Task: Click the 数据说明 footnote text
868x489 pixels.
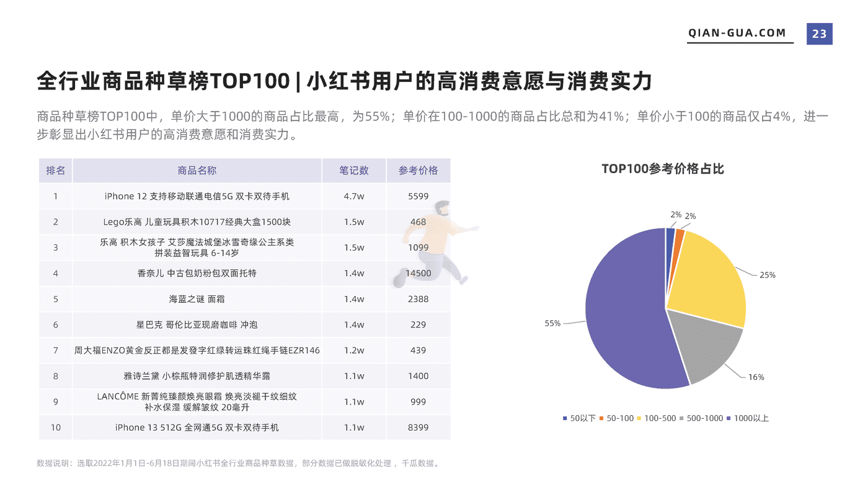Action: [238, 464]
